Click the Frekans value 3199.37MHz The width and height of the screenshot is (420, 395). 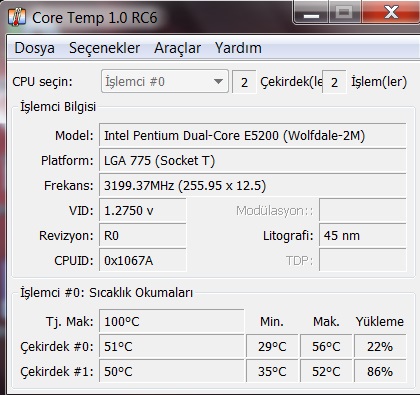point(252,186)
